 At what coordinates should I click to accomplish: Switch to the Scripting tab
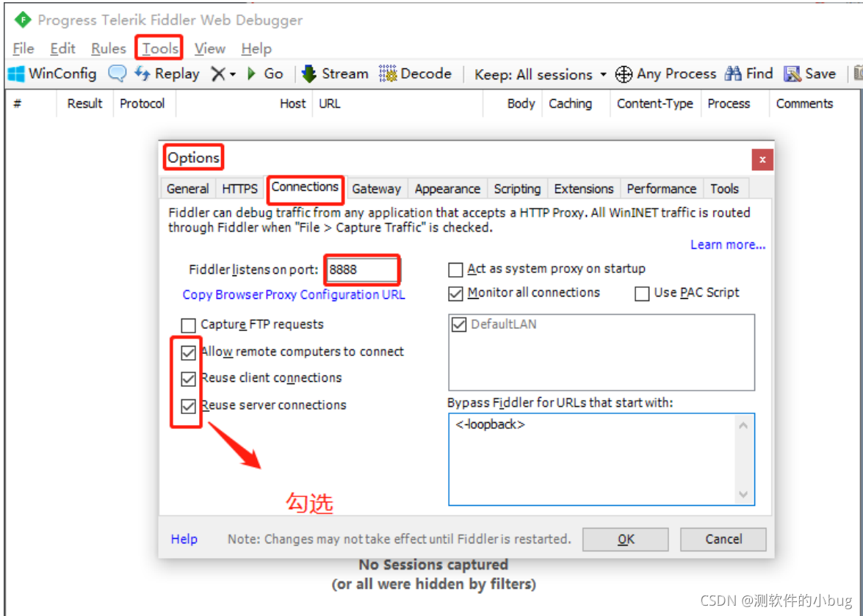[x=517, y=189]
